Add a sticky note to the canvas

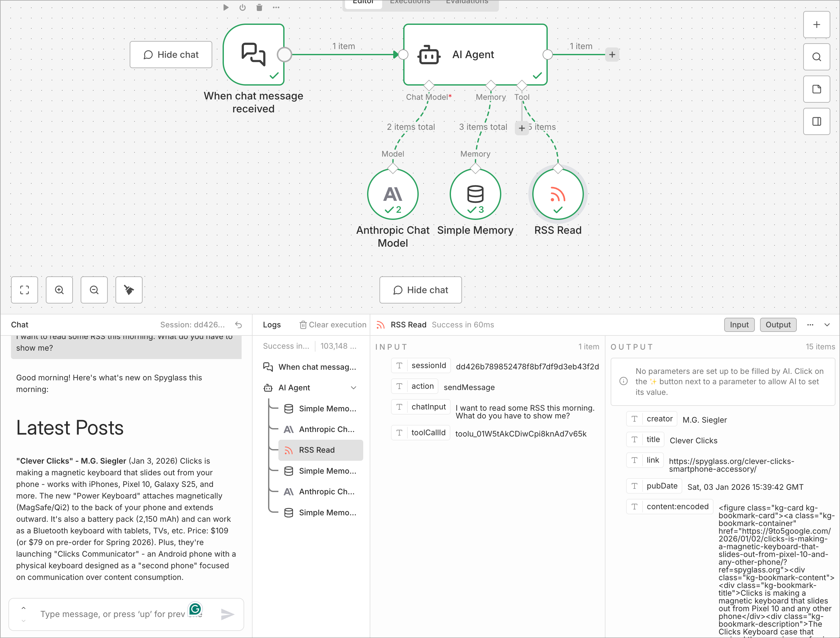(x=816, y=89)
